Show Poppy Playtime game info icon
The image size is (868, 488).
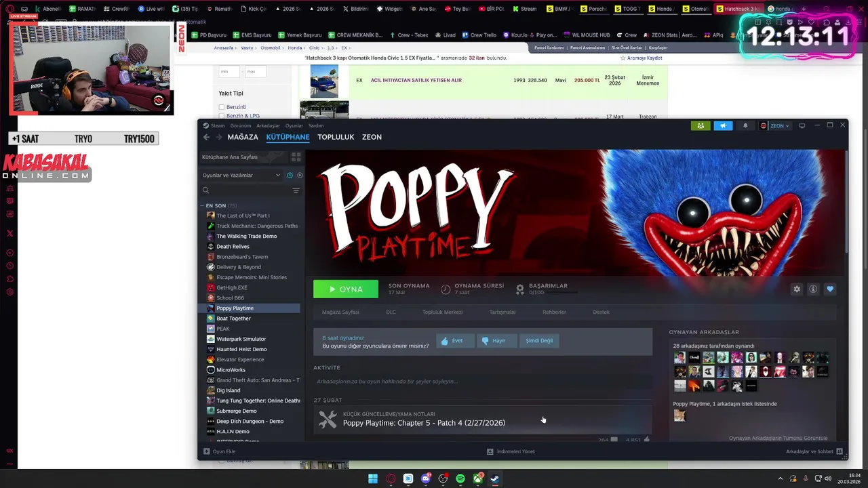click(813, 289)
